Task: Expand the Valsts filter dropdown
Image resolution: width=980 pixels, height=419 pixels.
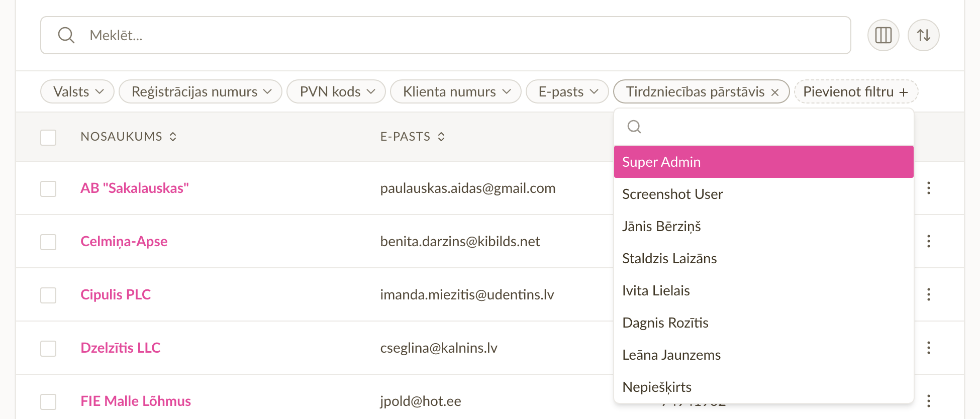Action: (x=77, y=91)
